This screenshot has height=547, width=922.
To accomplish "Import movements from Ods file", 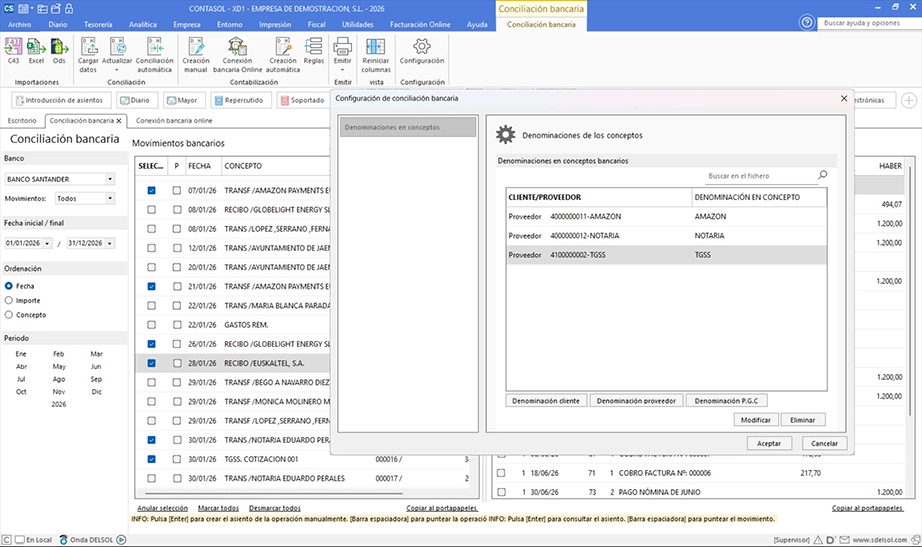I will pos(59,51).
